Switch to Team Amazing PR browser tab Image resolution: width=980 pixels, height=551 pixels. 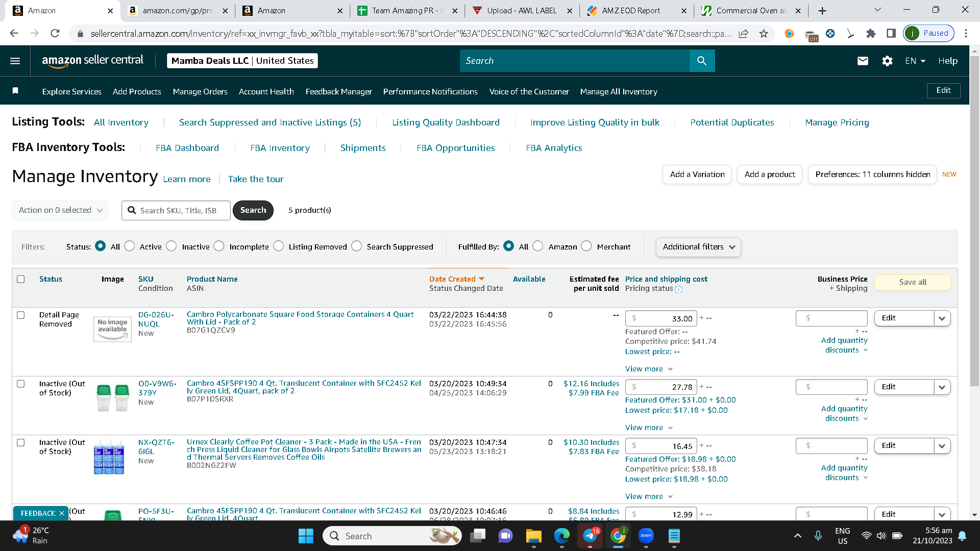pyautogui.click(x=408, y=11)
